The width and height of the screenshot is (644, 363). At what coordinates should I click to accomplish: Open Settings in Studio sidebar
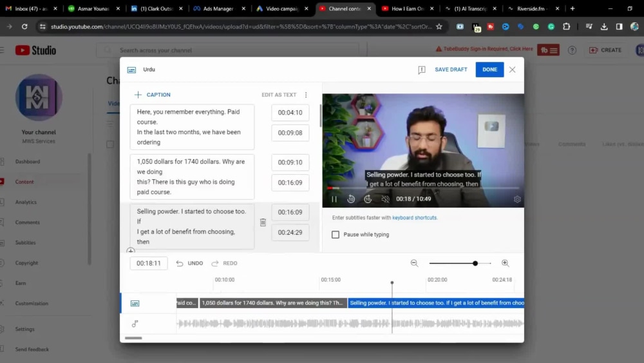click(24, 329)
